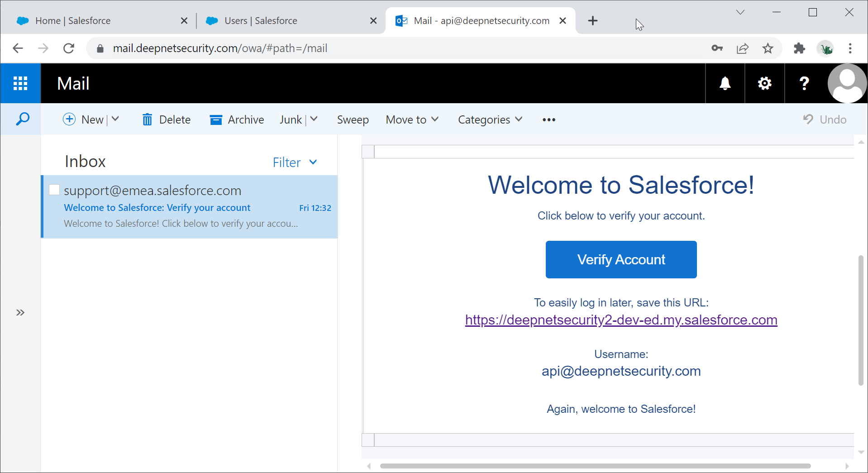This screenshot has height=473, width=868.
Task: Click the notifications bell icon
Action: pyautogui.click(x=725, y=83)
